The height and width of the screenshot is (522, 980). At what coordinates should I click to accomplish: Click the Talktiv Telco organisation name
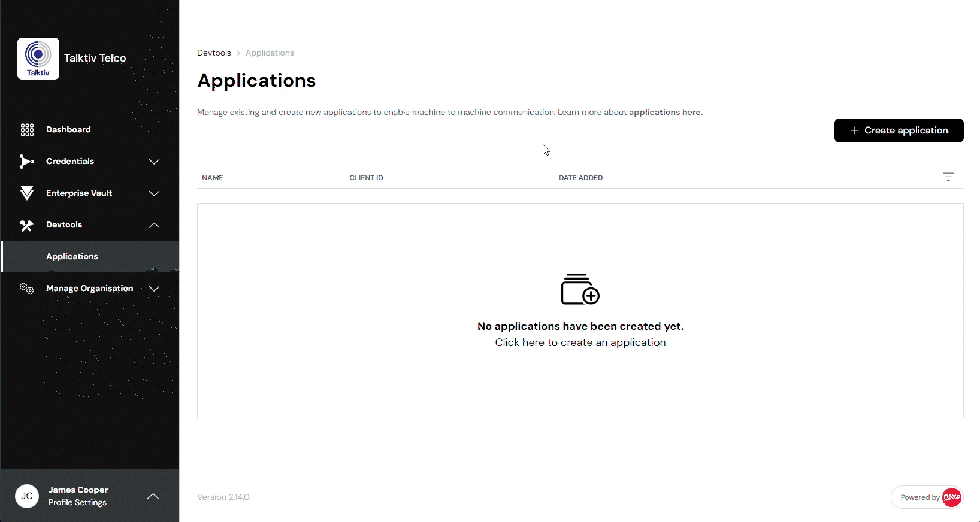pyautogui.click(x=95, y=58)
